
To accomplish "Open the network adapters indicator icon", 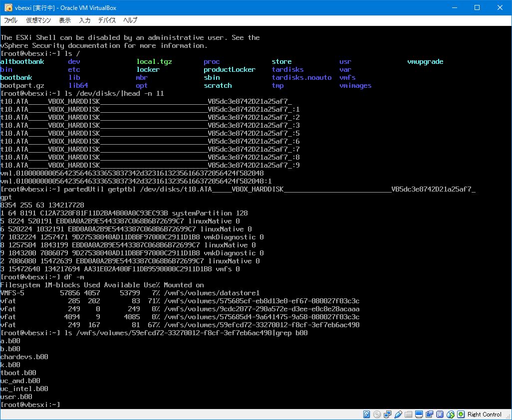I will tap(388, 414).
